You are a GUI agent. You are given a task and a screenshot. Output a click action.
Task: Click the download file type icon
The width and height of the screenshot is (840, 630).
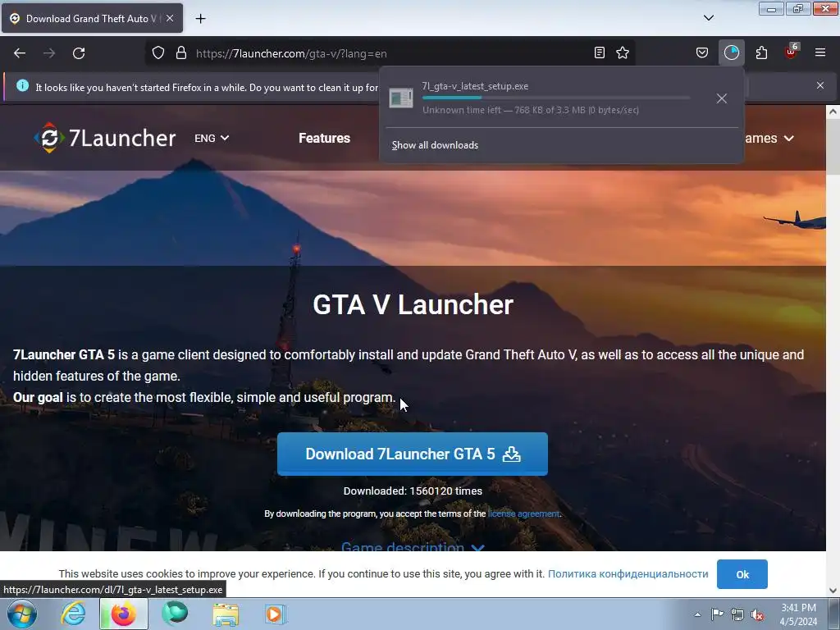coord(400,98)
